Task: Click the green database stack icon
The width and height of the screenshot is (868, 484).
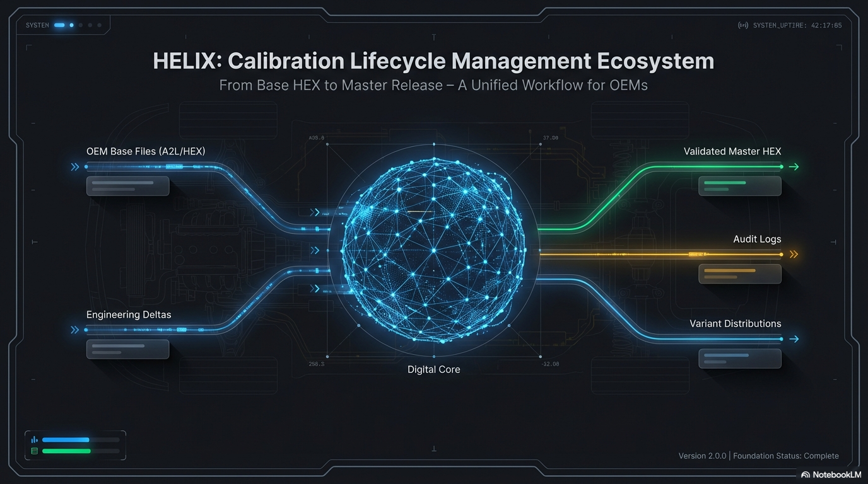Action: point(34,451)
